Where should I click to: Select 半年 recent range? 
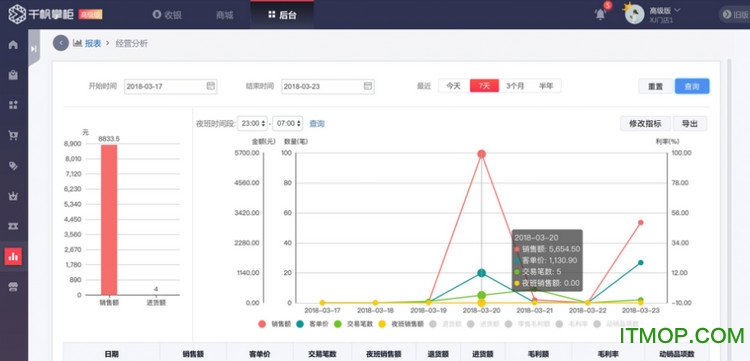click(x=546, y=86)
